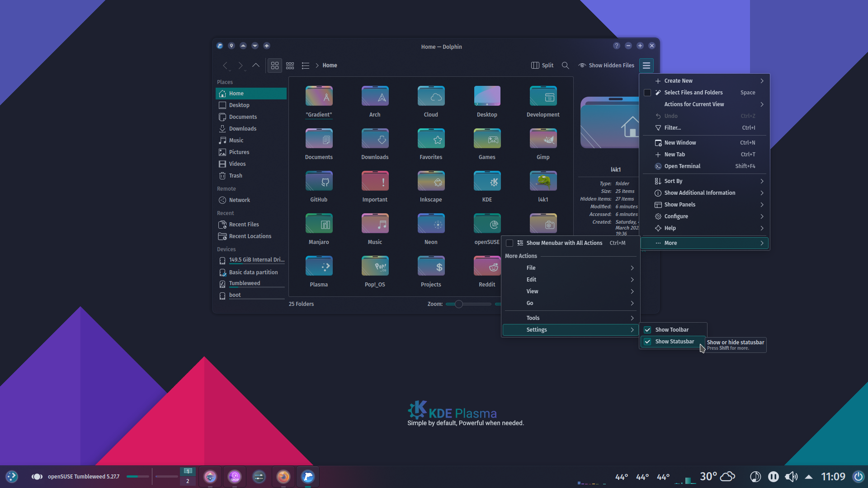Image resolution: width=868 pixels, height=488 pixels.
Task: Expand the Tools submenu
Action: (x=571, y=318)
